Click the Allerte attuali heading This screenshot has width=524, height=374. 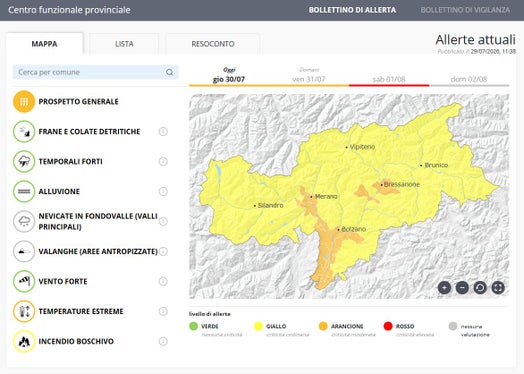[x=476, y=40]
